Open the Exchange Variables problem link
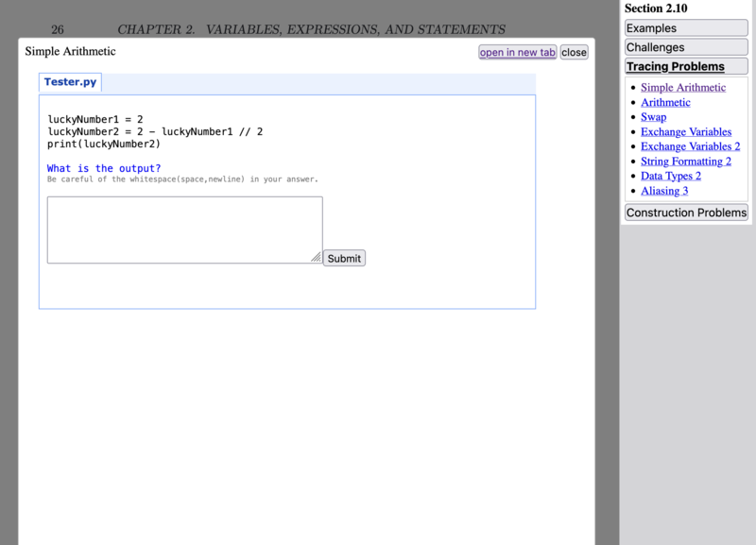 (x=686, y=131)
